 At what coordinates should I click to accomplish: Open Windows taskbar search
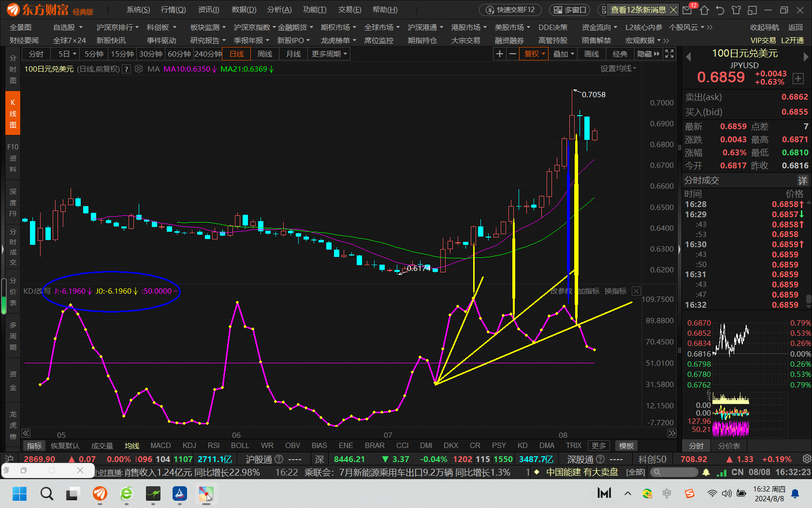coord(46,493)
